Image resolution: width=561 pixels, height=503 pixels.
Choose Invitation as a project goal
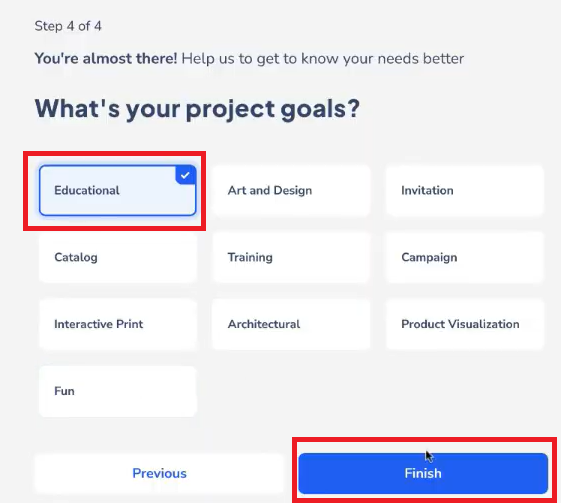[x=465, y=190]
